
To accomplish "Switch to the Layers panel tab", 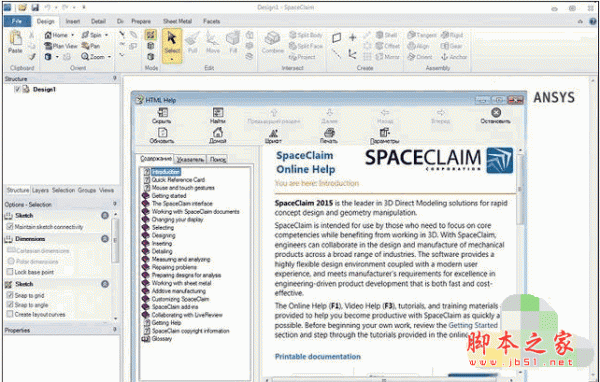I will (40, 190).
